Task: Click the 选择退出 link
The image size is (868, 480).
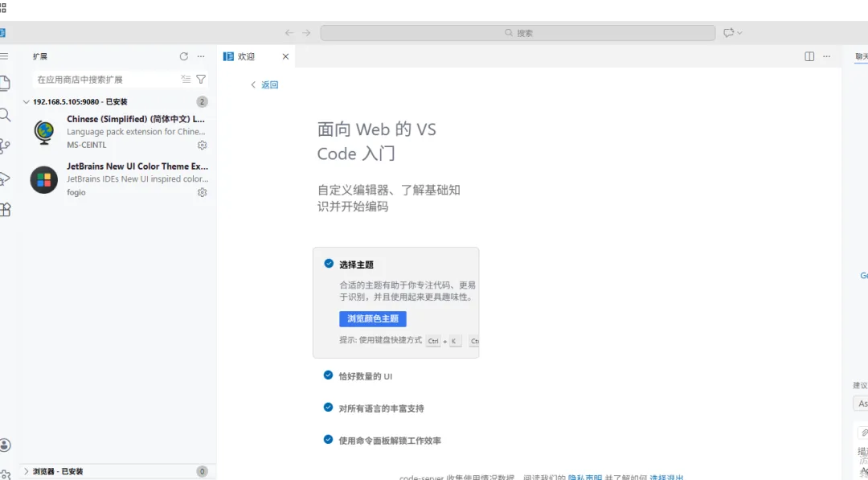Action: [666, 478]
